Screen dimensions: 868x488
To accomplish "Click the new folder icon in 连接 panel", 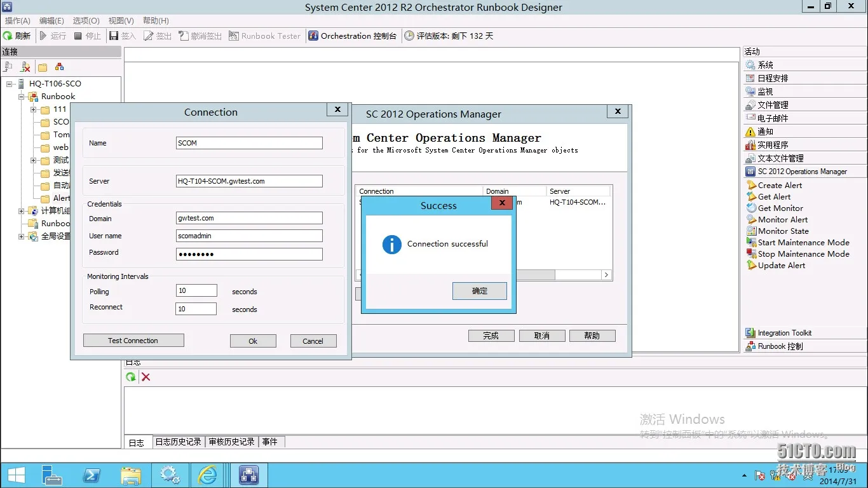I will (x=43, y=67).
